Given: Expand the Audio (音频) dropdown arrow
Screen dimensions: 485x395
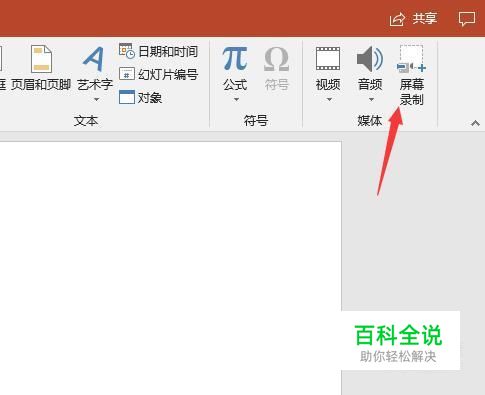Looking at the screenshot, I should (x=371, y=99).
